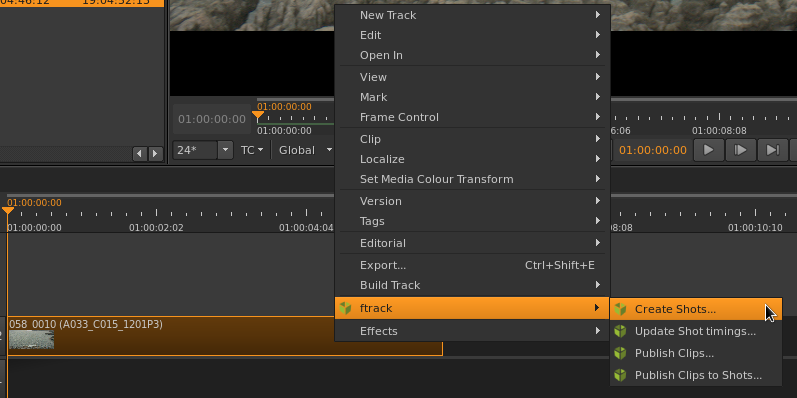Click the clip thumbnail on 058_0010
This screenshot has height=398, width=797.
pos(32,340)
